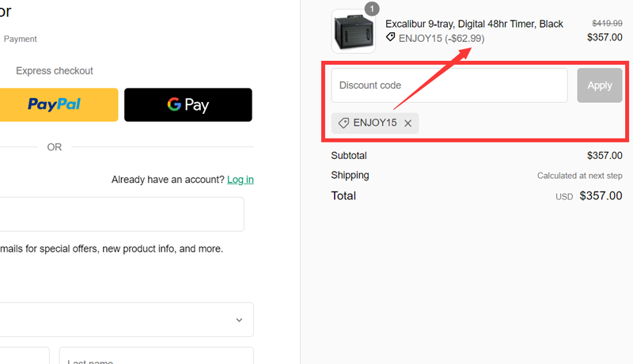Click the bold Total amount $357.00
Viewport: 633px width, 364px height.
tap(601, 196)
